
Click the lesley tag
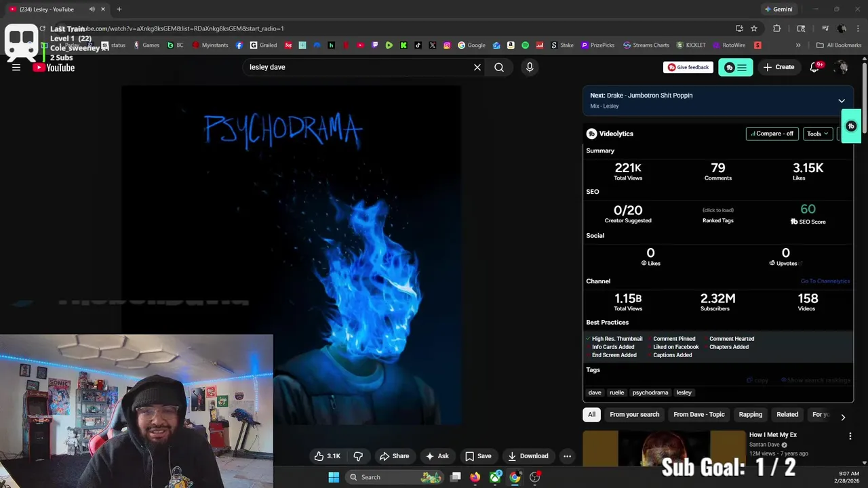[684, 392]
